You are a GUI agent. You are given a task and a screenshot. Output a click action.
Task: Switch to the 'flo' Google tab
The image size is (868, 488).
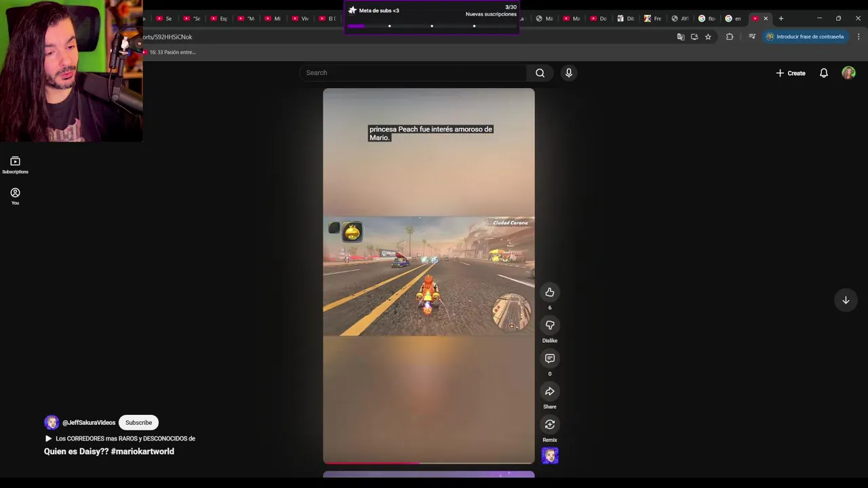(706, 18)
